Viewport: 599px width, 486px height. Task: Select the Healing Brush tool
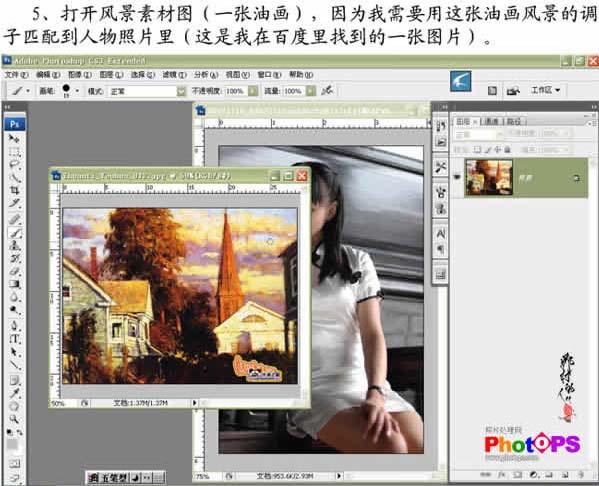point(14,219)
